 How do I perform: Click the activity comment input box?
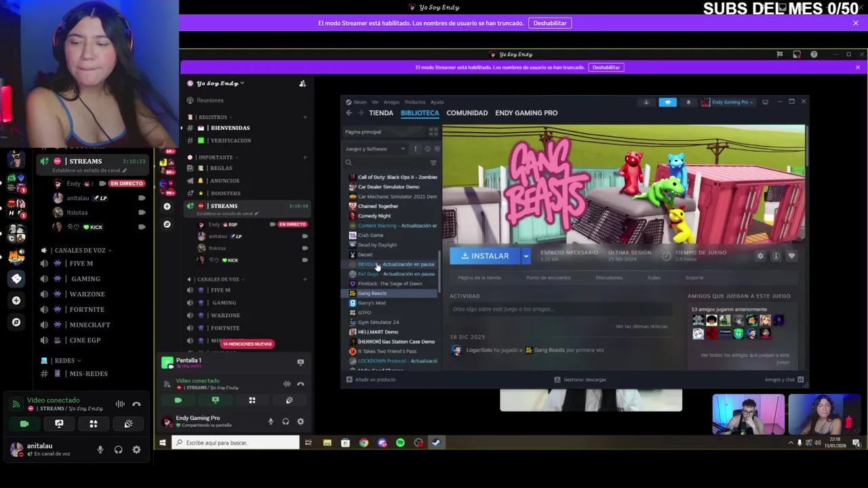point(560,310)
